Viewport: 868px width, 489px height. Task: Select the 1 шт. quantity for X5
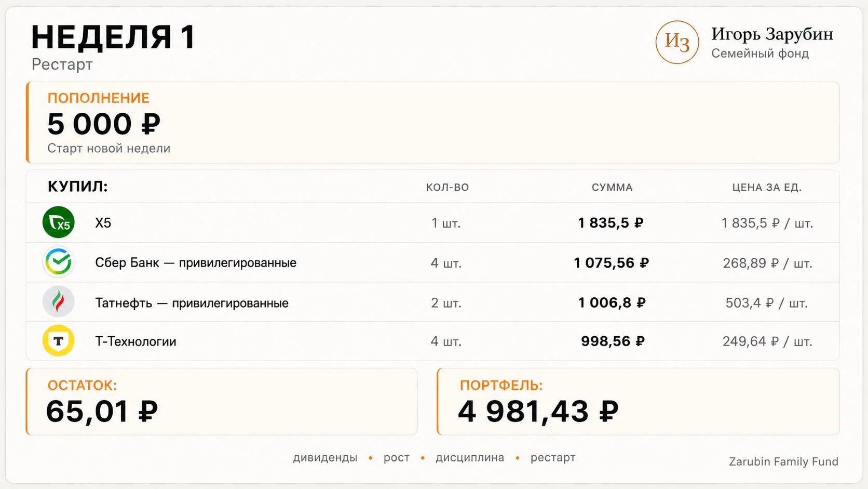click(446, 223)
